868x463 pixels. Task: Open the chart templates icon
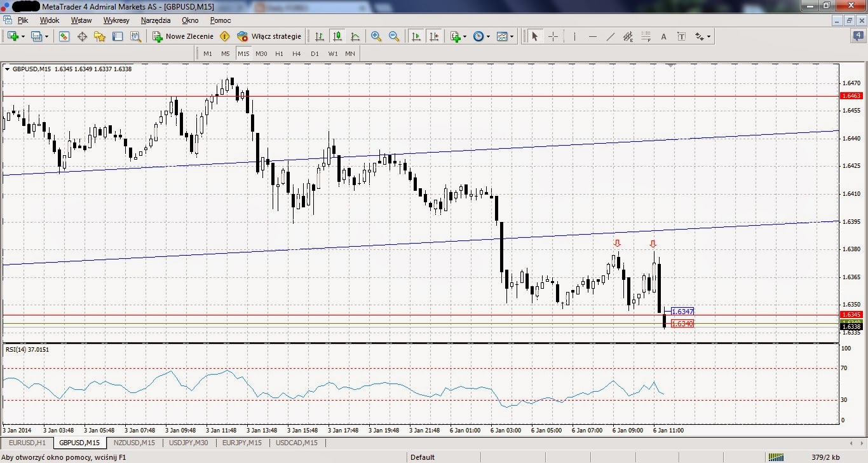tap(502, 36)
